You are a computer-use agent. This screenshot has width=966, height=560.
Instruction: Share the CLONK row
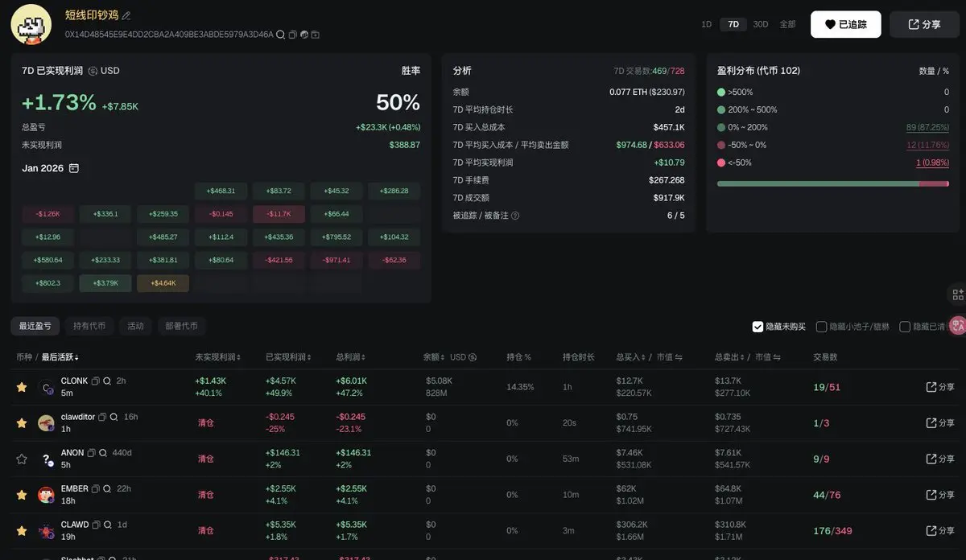pyautogui.click(x=940, y=387)
